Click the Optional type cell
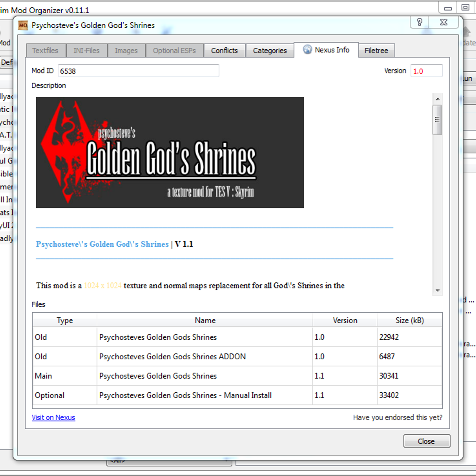476x476 pixels. (x=65, y=395)
